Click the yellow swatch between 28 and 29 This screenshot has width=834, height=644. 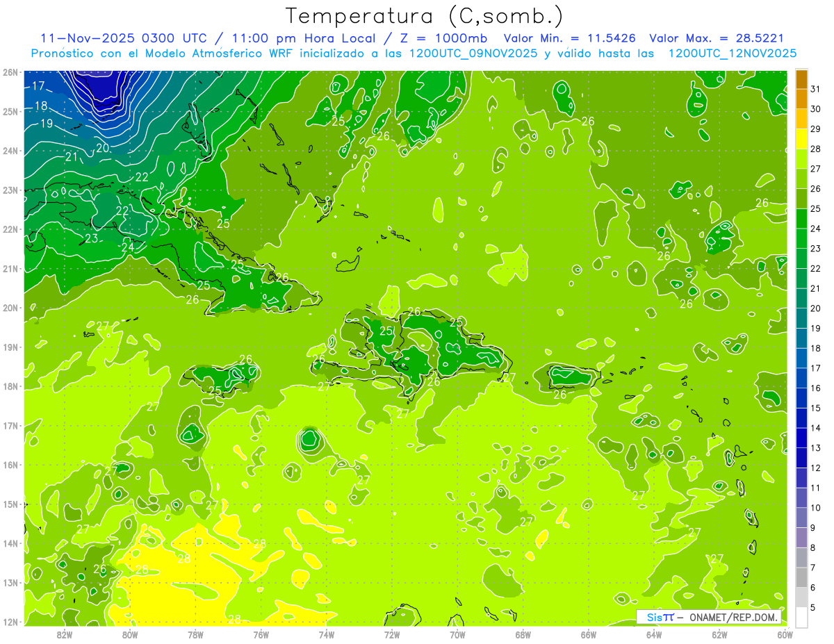click(x=801, y=139)
